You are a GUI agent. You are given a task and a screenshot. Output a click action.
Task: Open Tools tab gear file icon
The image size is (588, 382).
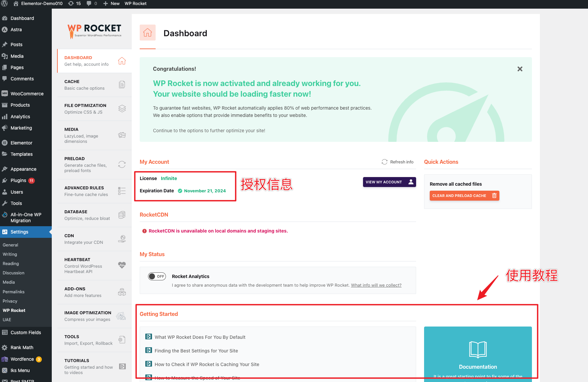click(x=122, y=340)
